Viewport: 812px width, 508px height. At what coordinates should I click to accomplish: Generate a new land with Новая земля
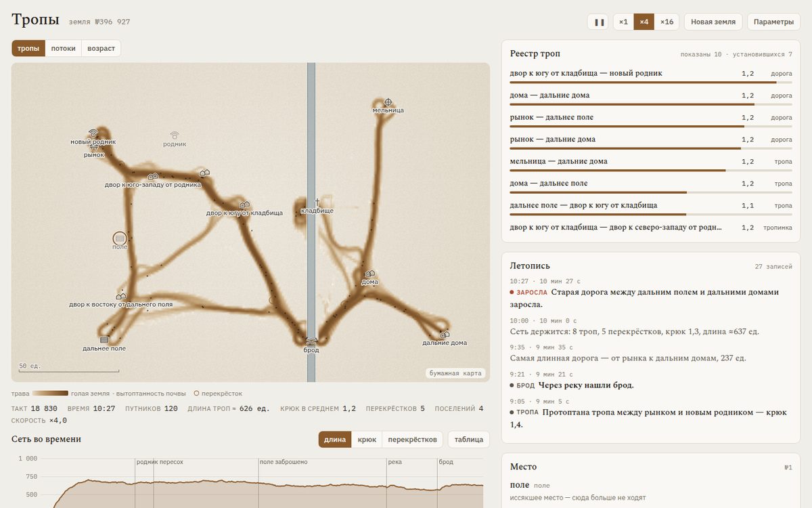(713, 22)
